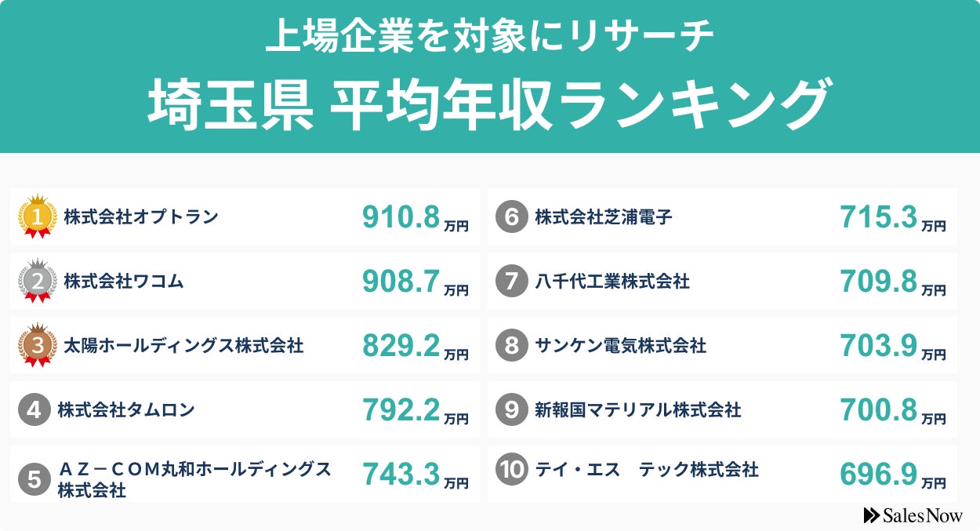Click the 上場企業を対象にリサーチ subtitle
This screenshot has height=531, width=980.
[x=489, y=37]
